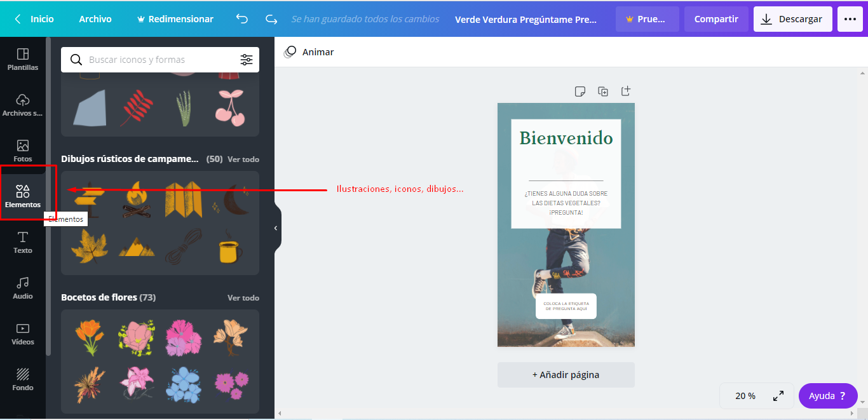Click the Compartir button
This screenshot has width=868, height=420.
pyautogui.click(x=716, y=19)
